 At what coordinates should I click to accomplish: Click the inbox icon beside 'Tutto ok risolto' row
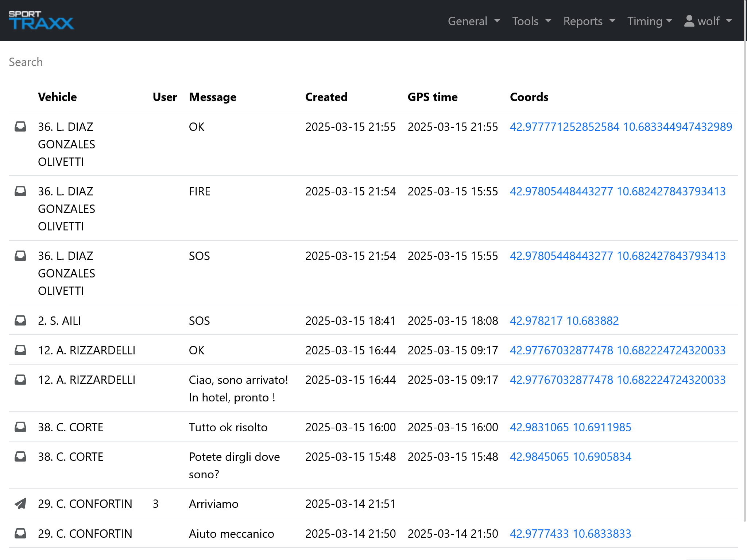coord(20,427)
